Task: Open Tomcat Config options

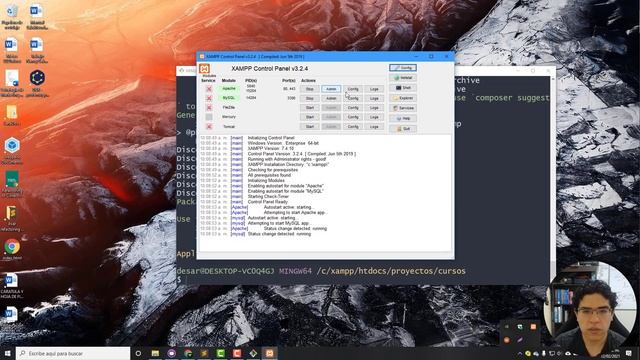Action: coord(353,127)
